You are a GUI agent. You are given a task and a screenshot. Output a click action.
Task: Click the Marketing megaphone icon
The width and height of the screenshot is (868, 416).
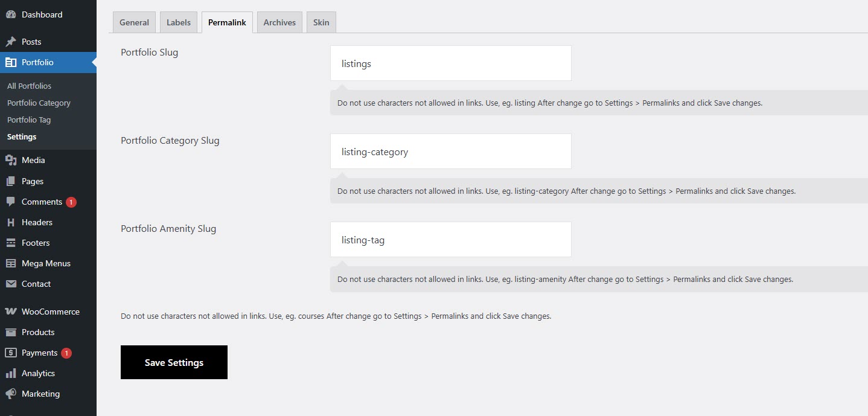[x=11, y=394]
